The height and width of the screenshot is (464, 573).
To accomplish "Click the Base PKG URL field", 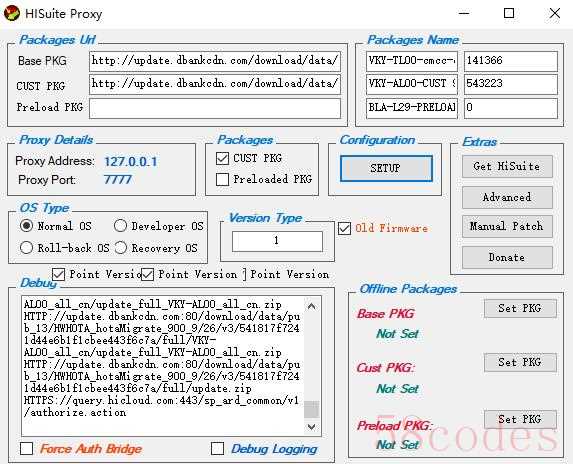I will pyautogui.click(x=215, y=61).
